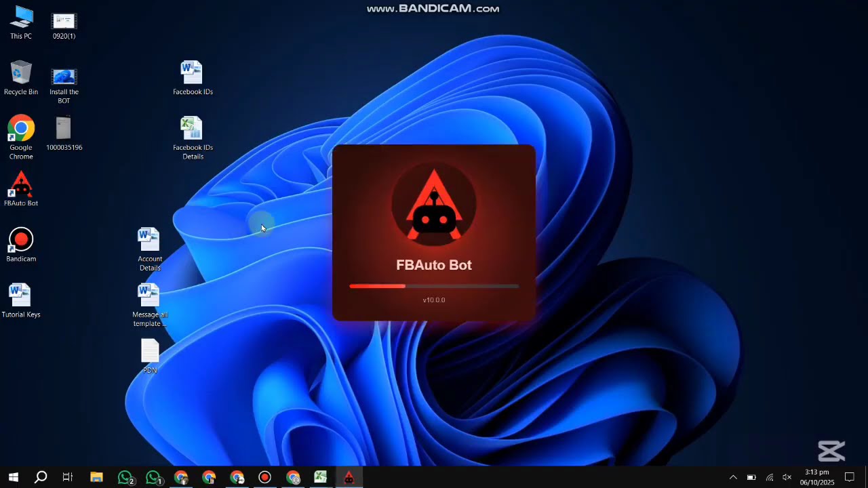Select the Bandicam desktop shortcut
Screen dimensions: 868x488
point(21,245)
